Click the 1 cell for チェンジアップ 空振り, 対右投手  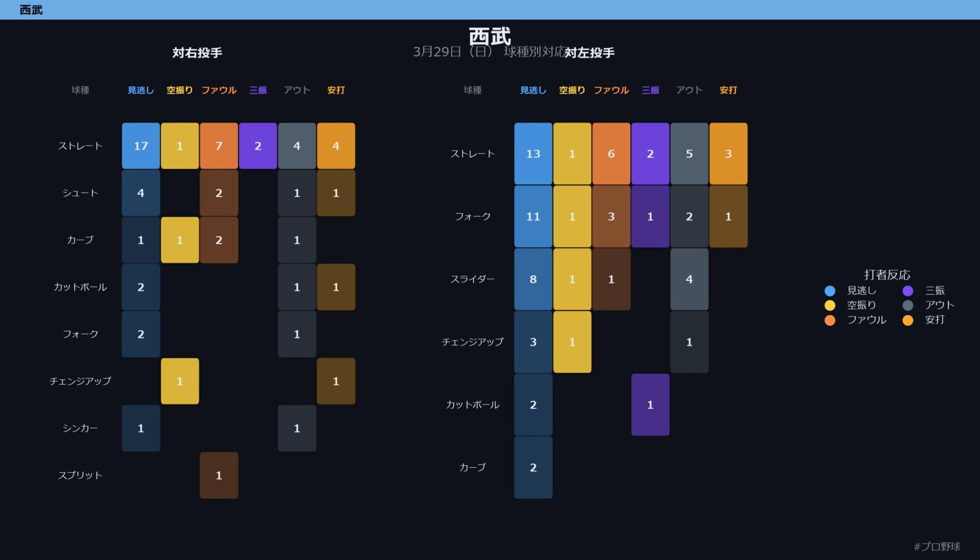(180, 381)
